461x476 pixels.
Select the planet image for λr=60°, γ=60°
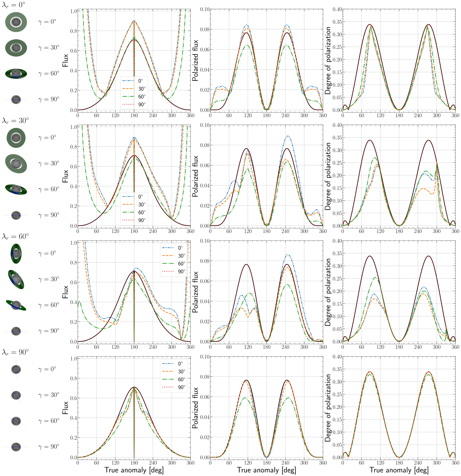pyautogui.click(x=16, y=305)
